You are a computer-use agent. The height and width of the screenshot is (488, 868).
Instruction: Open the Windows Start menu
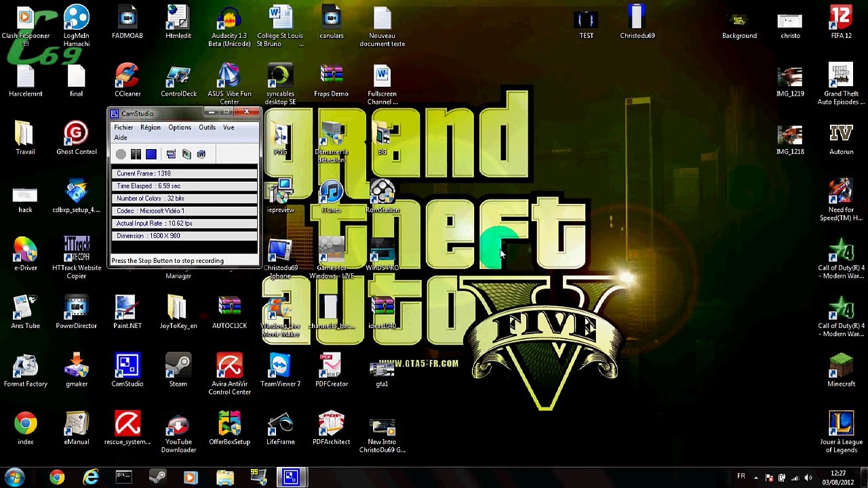[14, 478]
